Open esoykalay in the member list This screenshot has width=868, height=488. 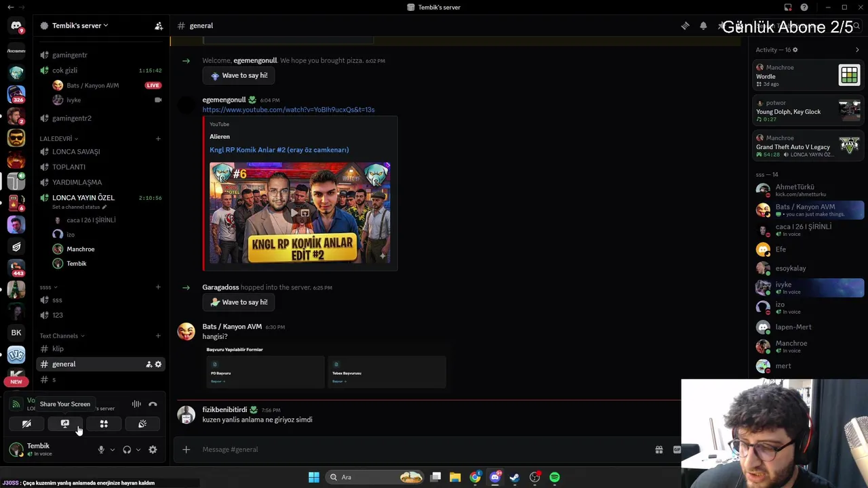click(808, 268)
